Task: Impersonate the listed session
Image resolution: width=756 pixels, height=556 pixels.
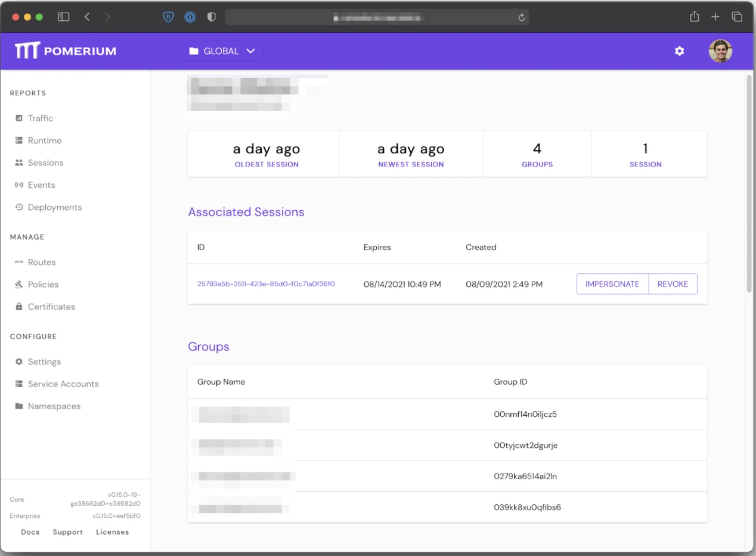Action: pos(612,284)
